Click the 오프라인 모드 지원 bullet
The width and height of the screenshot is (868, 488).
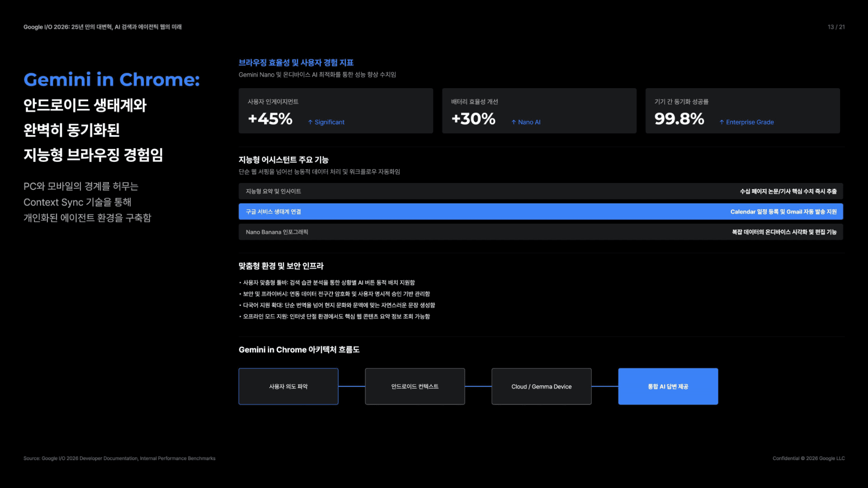335,316
